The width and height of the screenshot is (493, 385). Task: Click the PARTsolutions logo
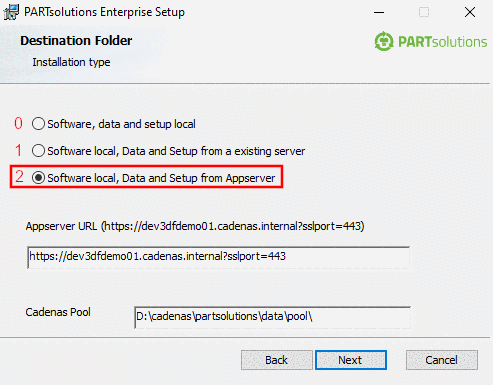430,42
